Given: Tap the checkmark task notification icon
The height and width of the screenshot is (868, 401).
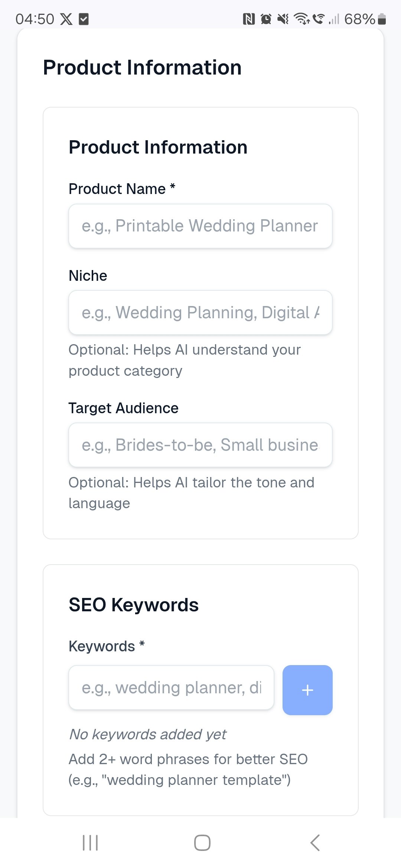Looking at the screenshot, I should pyautogui.click(x=84, y=19).
